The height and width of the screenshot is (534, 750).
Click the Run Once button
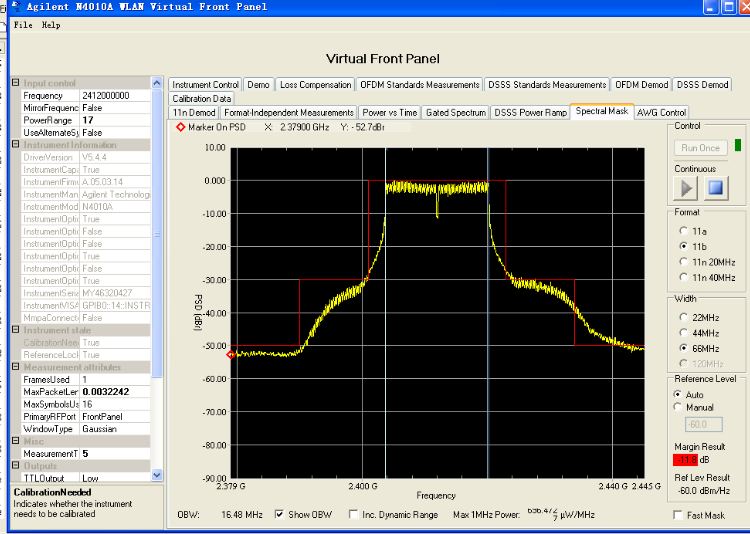(700, 148)
